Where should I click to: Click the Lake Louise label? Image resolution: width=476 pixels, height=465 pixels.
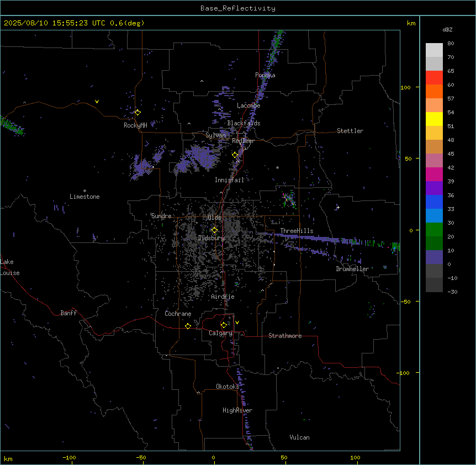click(x=10, y=267)
